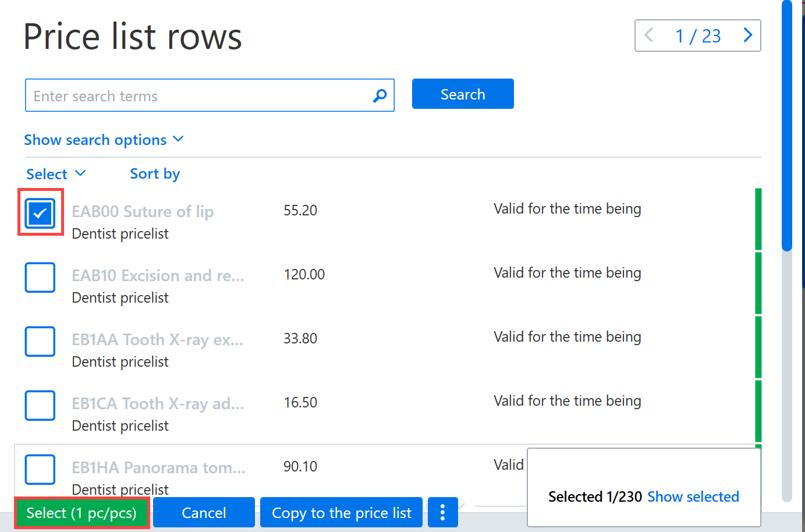Open the Show selected link
The image size is (805, 532).
693,496
